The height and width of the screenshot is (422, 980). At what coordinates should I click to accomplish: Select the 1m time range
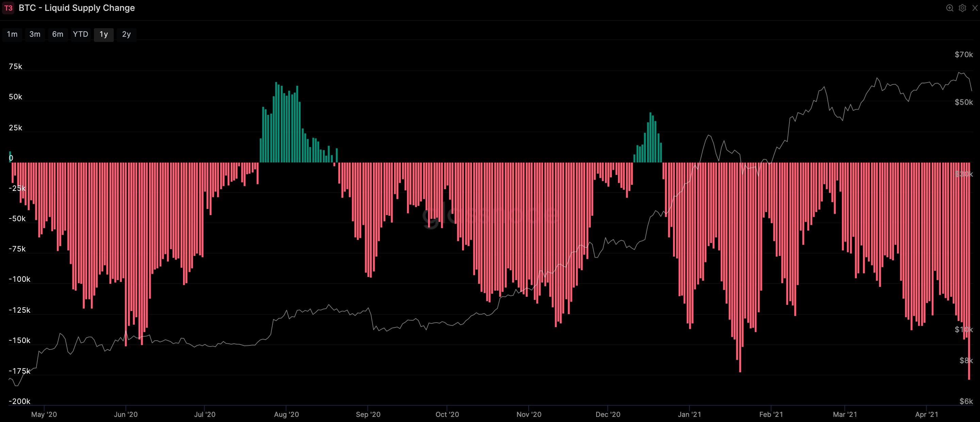click(x=12, y=34)
